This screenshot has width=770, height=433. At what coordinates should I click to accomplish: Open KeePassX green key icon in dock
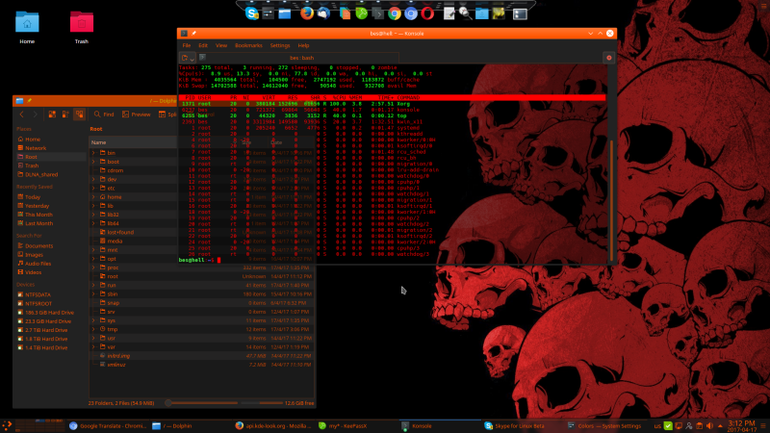coord(362,14)
